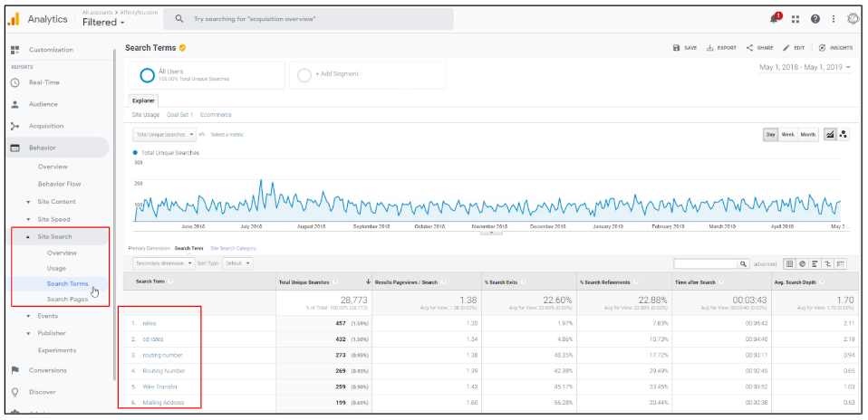Click the Google Analytics logo
Screen dimensions: 868x420
14,19
